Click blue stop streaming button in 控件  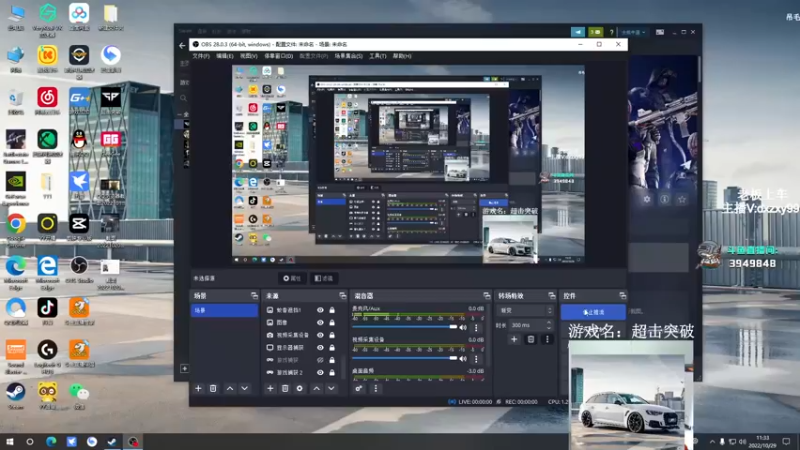[x=593, y=312]
